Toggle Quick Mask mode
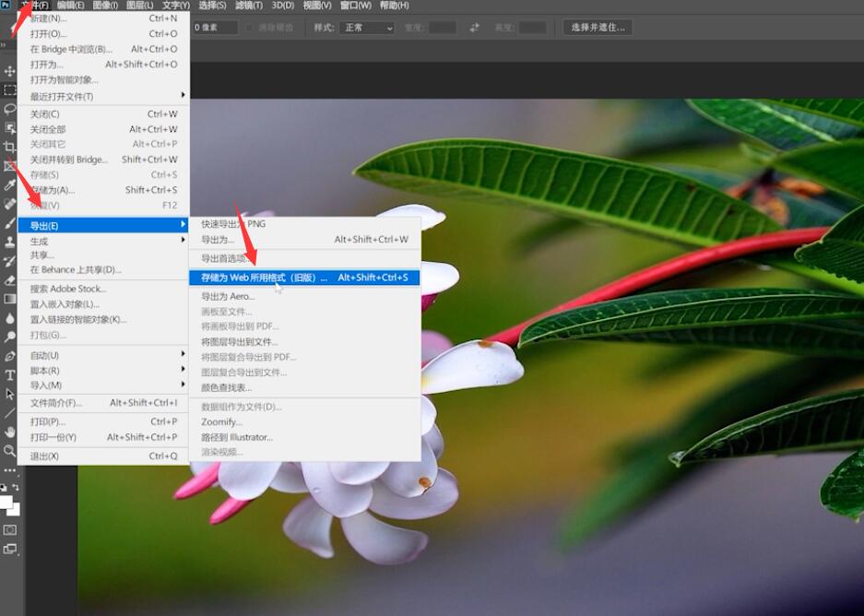The image size is (864, 616). tap(9, 529)
